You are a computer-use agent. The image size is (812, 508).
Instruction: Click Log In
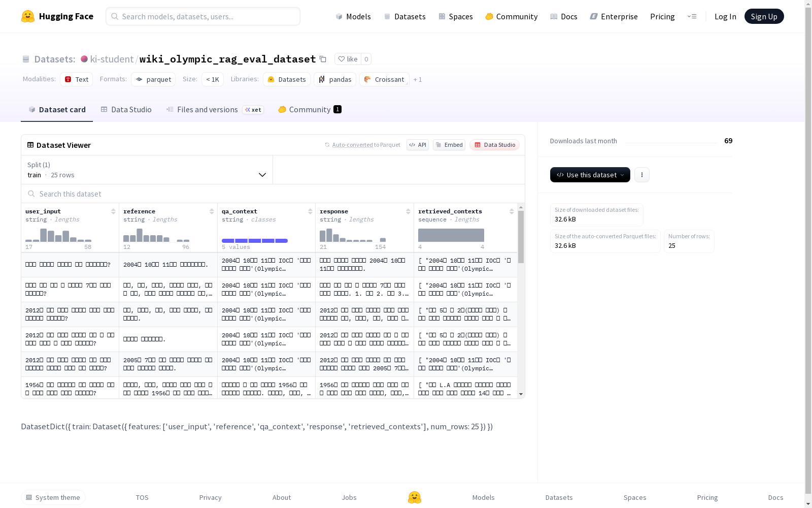[x=725, y=16]
